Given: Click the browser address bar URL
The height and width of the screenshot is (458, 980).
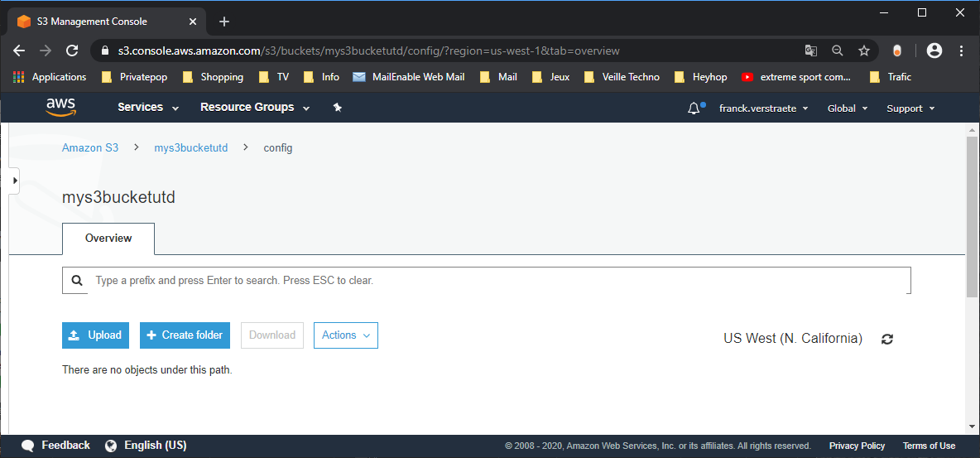Looking at the screenshot, I should [369, 51].
